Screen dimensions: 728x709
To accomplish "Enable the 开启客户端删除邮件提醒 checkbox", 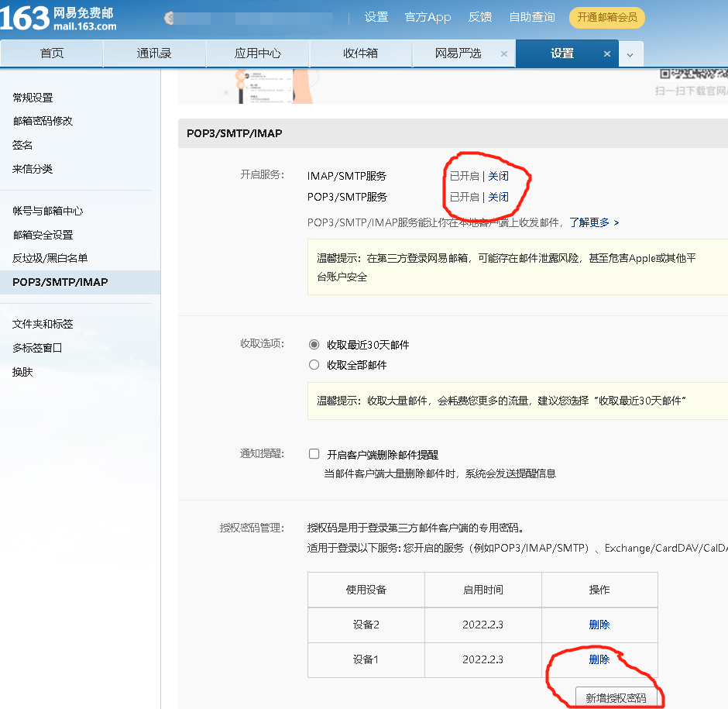I will [x=314, y=455].
